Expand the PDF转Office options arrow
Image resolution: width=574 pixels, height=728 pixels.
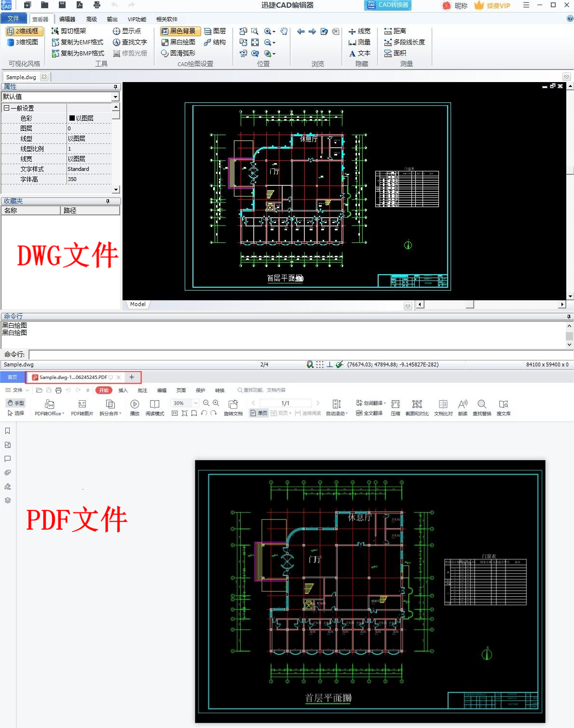click(63, 413)
